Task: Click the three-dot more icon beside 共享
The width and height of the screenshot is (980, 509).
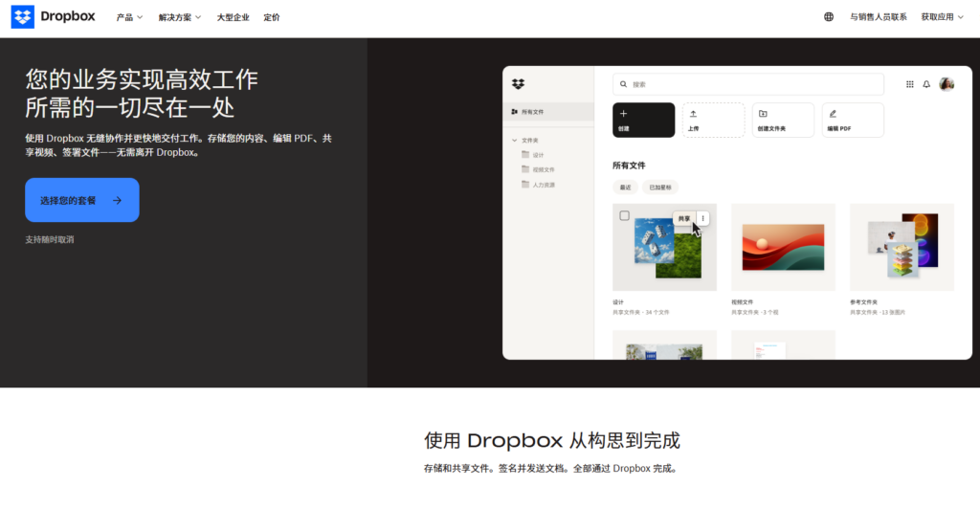Action: [x=703, y=218]
